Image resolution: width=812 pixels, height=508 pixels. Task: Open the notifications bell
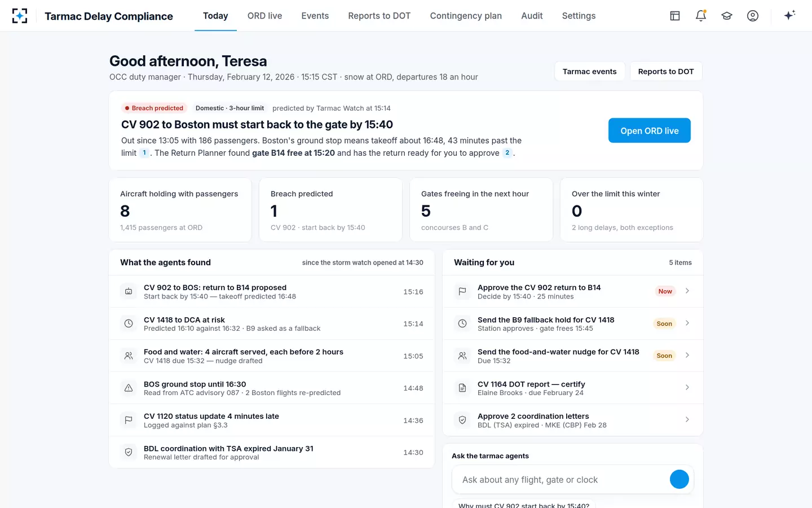coord(701,16)
